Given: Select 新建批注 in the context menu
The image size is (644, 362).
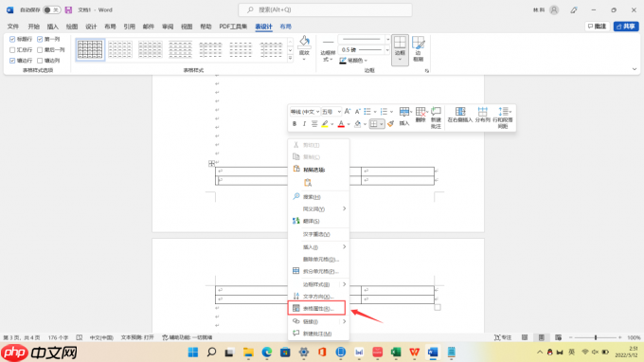Looking at the screenshot, I should pos(319,334).
